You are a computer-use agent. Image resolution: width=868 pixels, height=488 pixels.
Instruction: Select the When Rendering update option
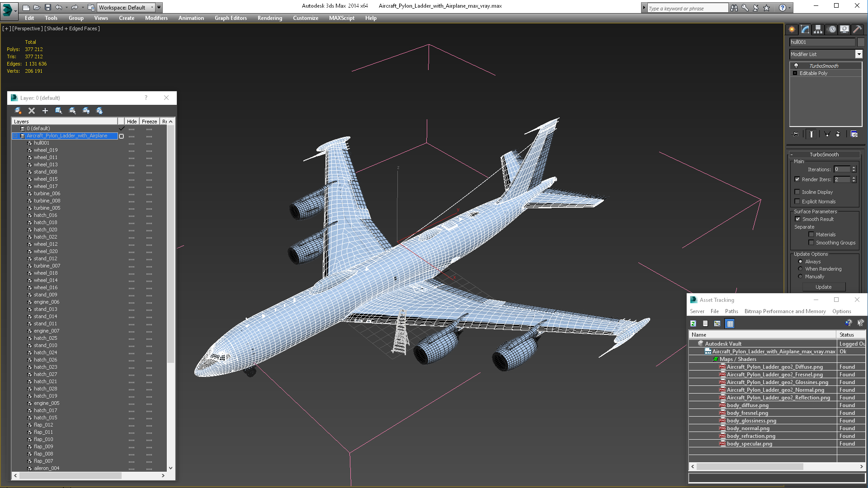(x=800, y=269)
